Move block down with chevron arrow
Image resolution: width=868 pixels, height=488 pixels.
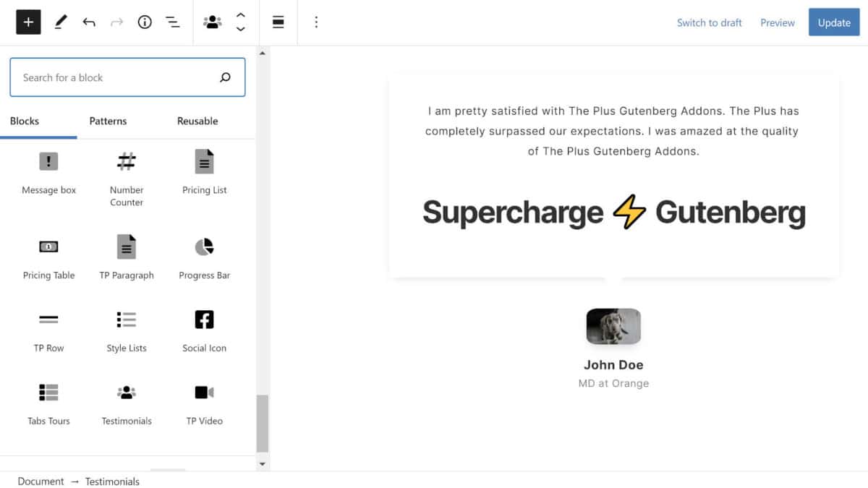click(241, 30)
